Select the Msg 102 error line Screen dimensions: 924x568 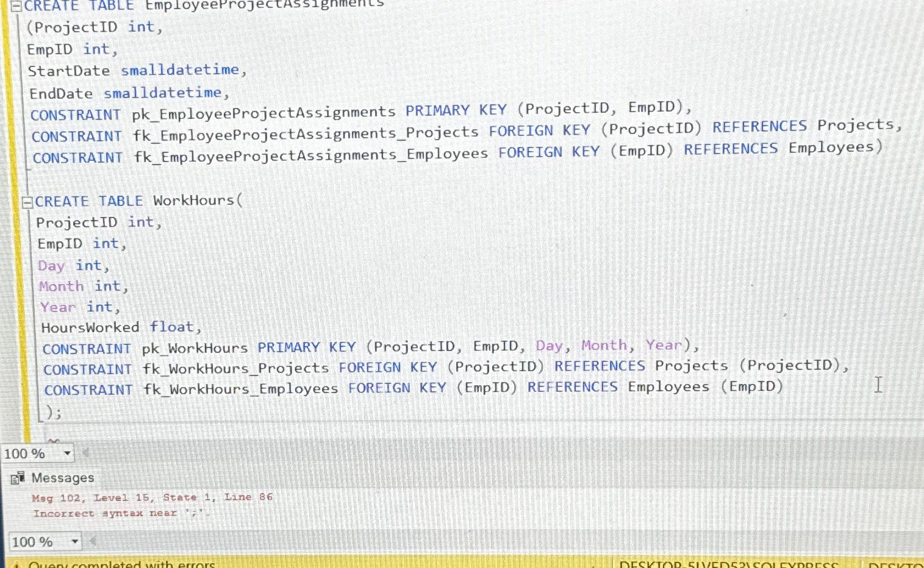click(x=152, y=497)
